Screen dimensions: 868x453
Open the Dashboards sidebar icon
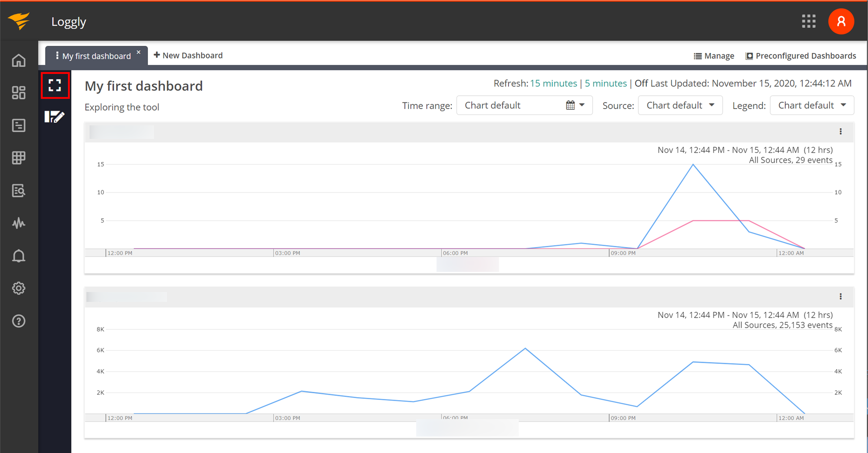coord(19,93)
